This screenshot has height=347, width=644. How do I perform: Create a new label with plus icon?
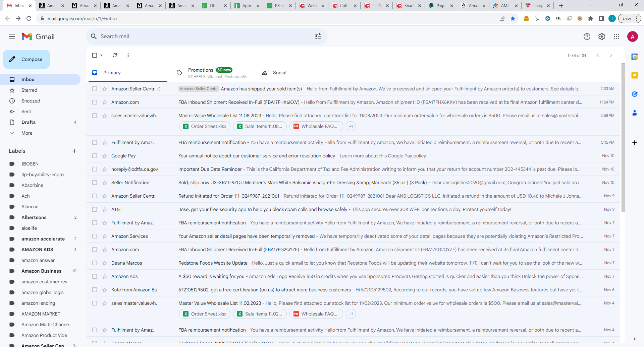pos(74,151)
